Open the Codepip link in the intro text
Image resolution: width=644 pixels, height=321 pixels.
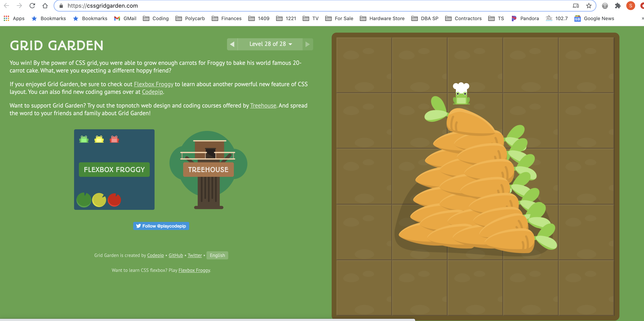(152, 92)
